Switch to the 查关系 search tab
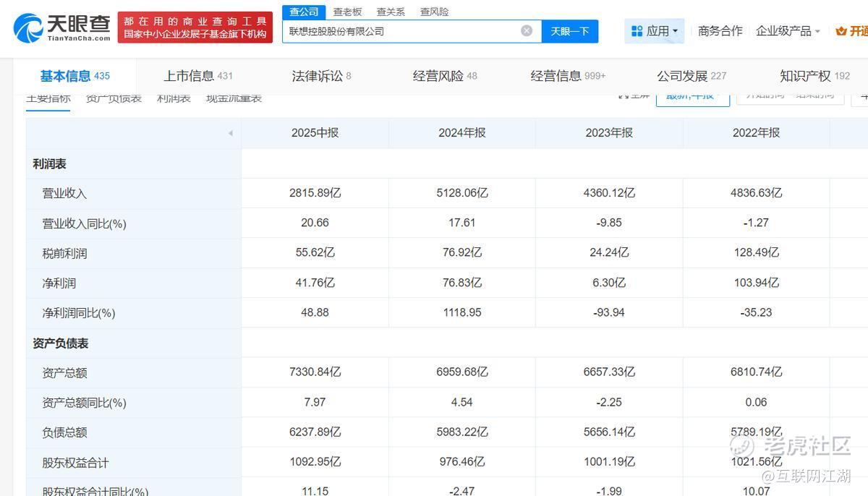Screen dimensions: 868x496 (x=391, y=12)
